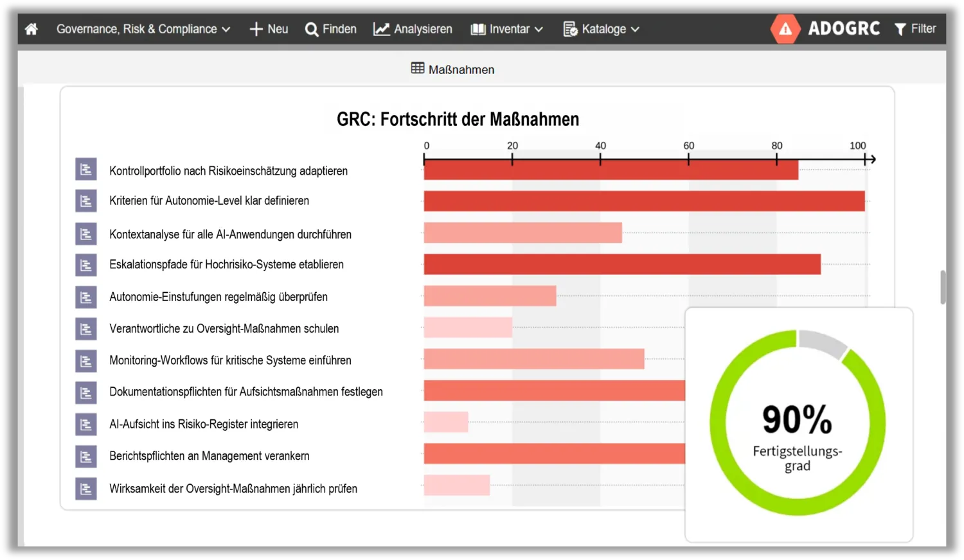Open the Analysieren menu
This screenshot has height=560, width=964.
(x=413, y=29)
